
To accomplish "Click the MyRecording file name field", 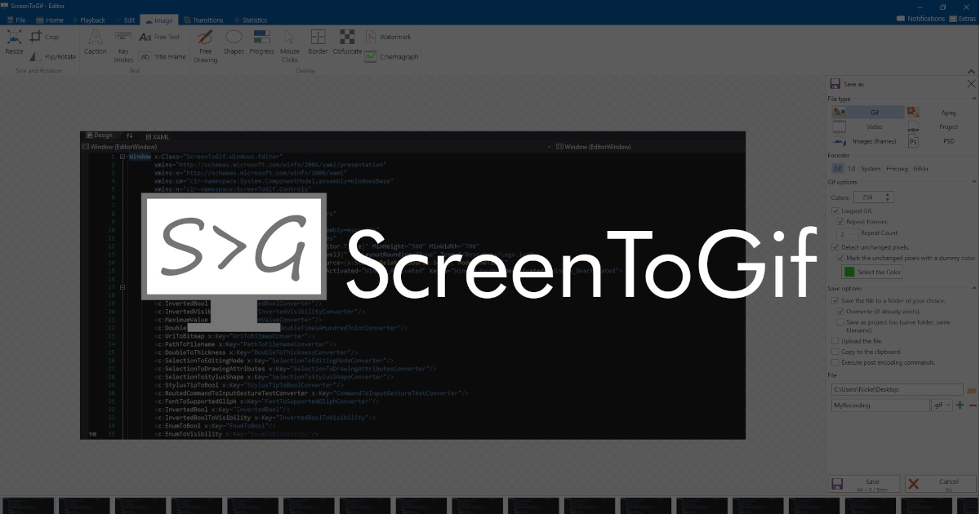I will [880, 405].
